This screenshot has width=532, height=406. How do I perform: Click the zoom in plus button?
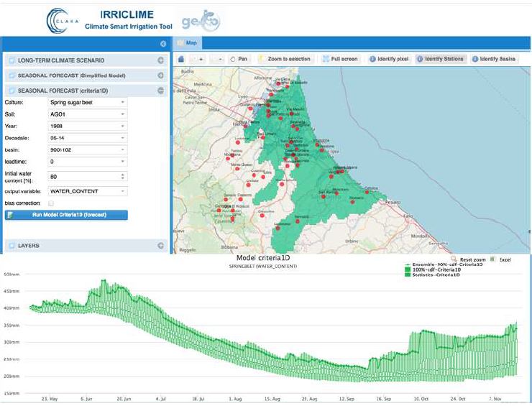(199, 59)
